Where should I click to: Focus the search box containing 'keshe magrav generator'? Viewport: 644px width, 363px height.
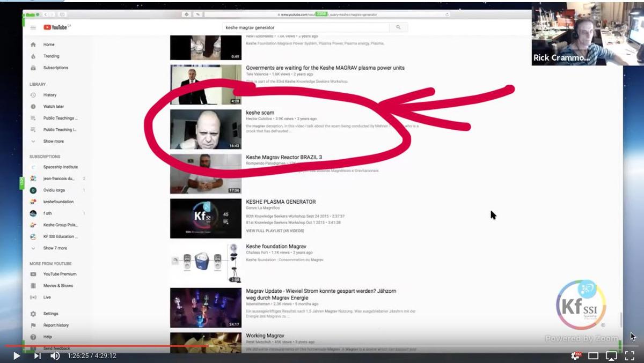point(306,27)
